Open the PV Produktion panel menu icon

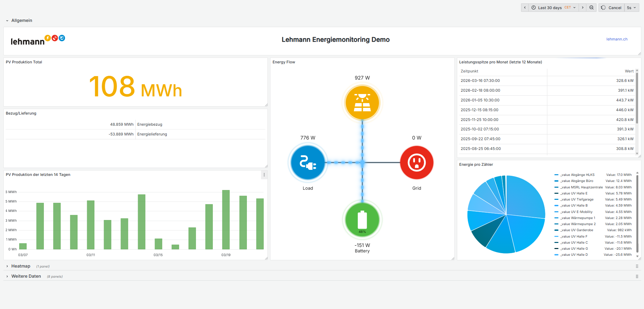(264, 175)
